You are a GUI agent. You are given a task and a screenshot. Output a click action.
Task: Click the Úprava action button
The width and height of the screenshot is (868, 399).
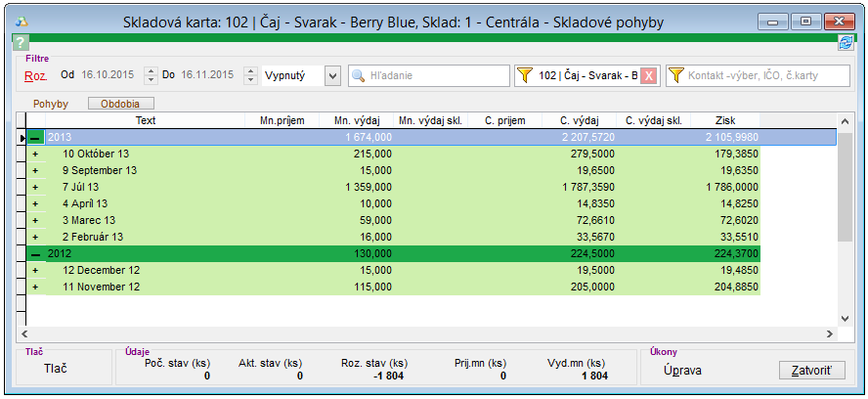tap(681, 371)
